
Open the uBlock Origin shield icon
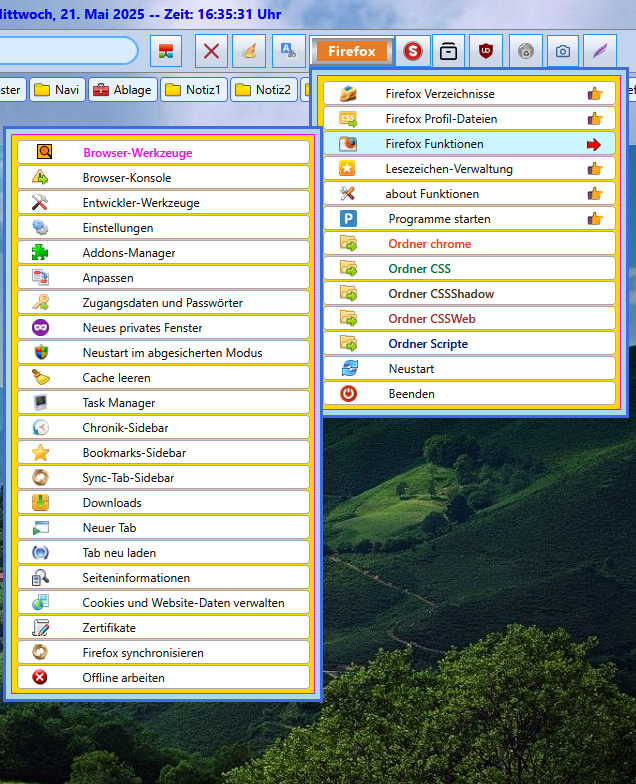click(486, 51)
